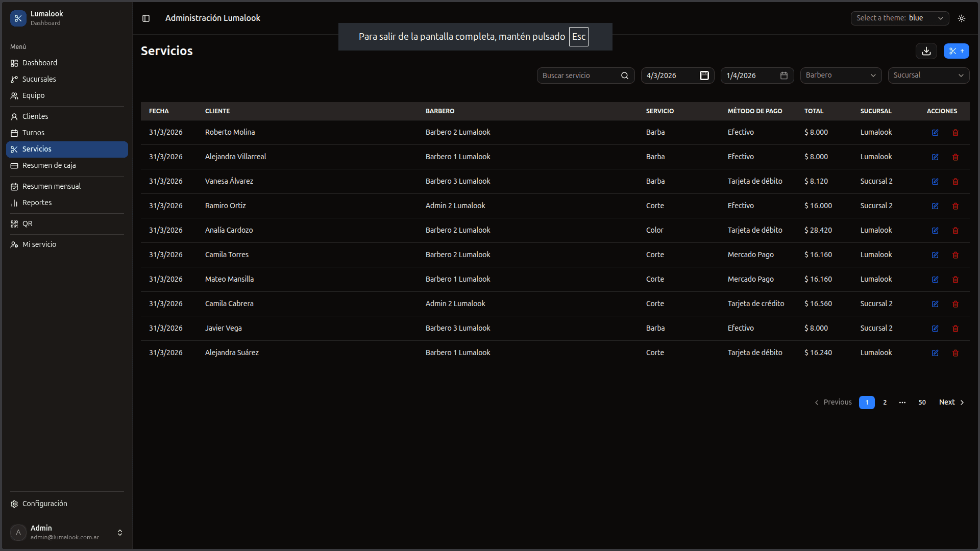Click pagination ellipsis more pages

[902, 403]
